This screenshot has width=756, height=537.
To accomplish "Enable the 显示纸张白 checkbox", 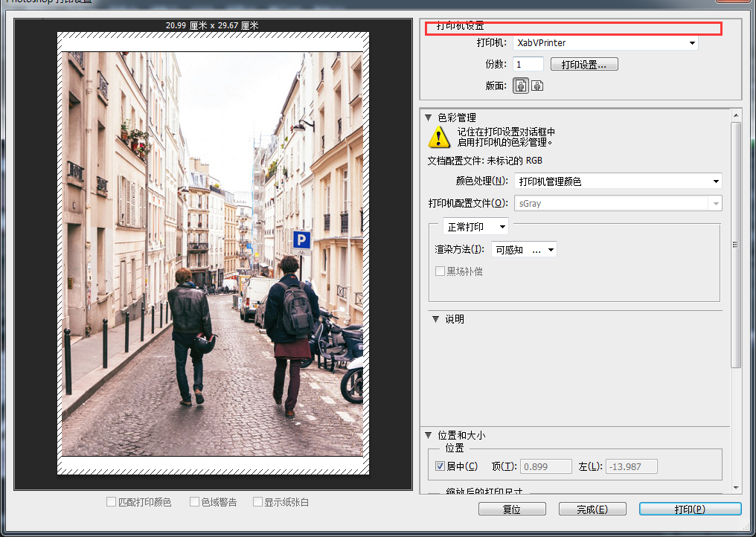I will pyautogui.click(x=258, y=502).
